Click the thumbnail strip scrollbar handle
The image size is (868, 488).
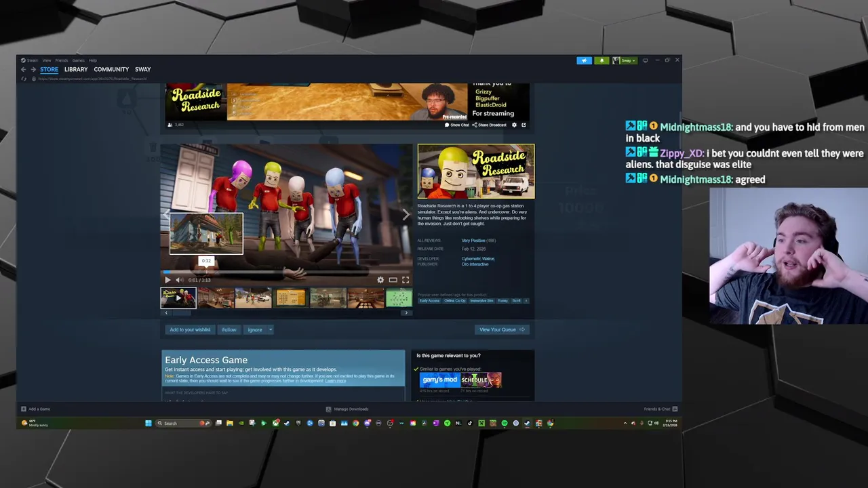point(183,312)
